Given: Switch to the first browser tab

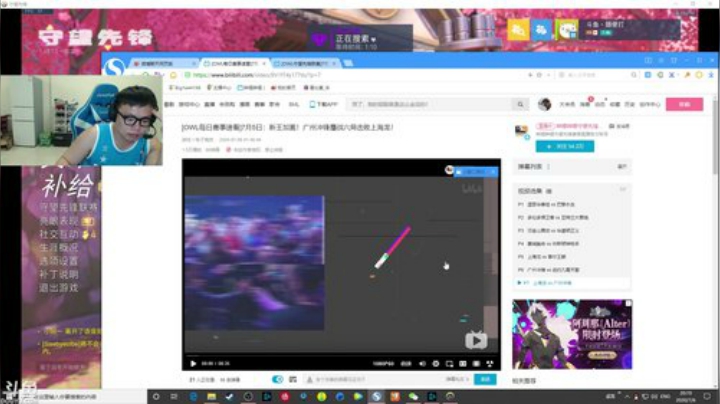Looking at the screenshot, I should (x=164, y=63).
